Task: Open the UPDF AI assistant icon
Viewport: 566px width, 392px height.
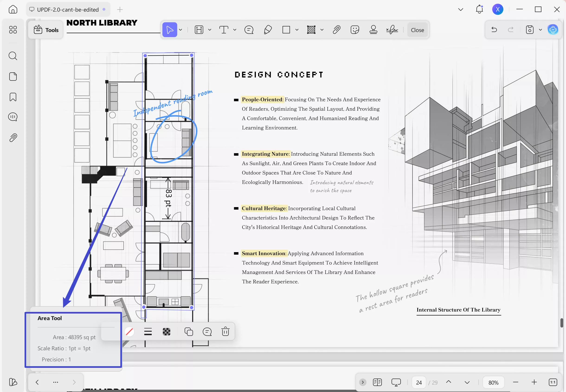Action: tap(553, 30)
